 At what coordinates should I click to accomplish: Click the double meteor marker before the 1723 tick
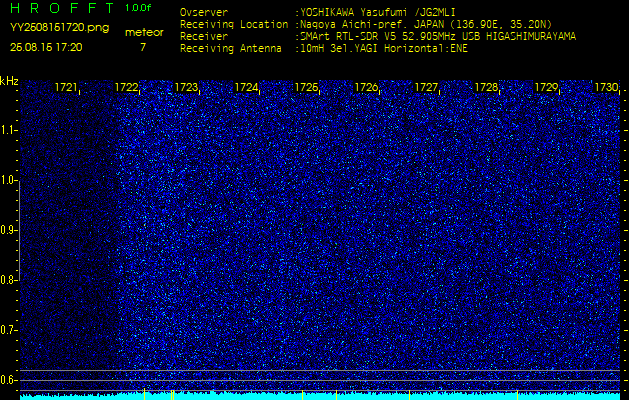pos(172,395)
